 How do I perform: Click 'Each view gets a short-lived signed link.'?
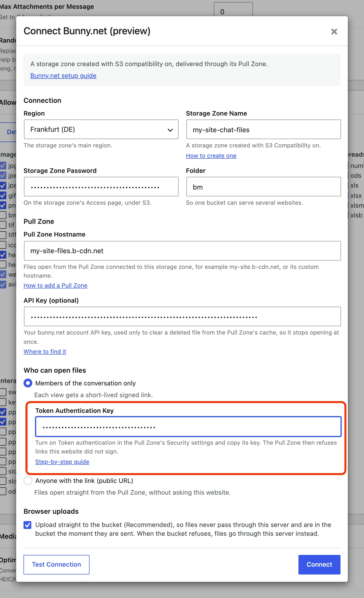coord(94,395)
